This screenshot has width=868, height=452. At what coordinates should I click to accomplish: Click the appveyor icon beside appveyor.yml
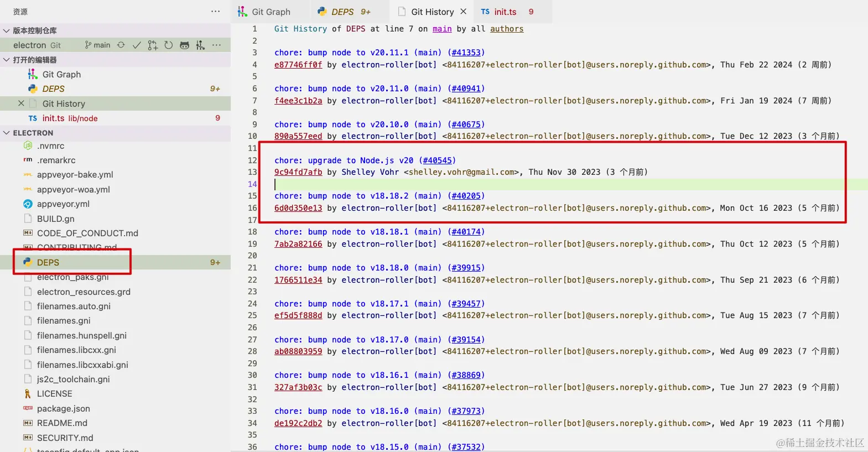coord(28,204)
